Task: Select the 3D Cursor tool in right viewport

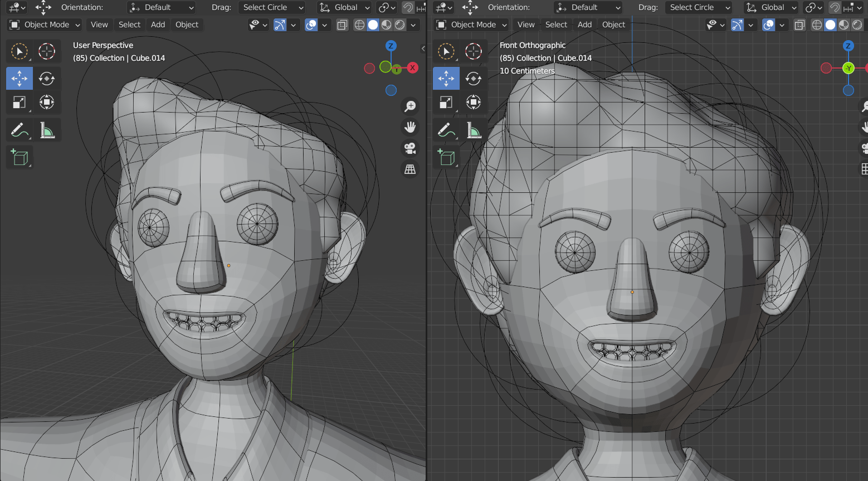Action: coord(474,51)
